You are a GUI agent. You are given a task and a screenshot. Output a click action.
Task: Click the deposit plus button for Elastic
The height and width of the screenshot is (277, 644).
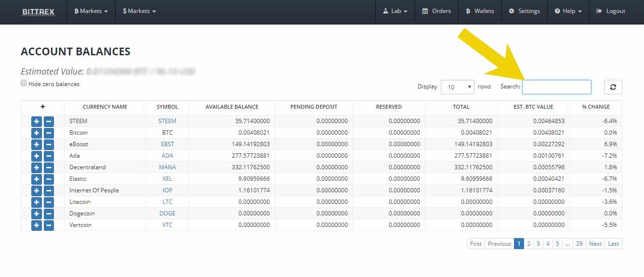pos(37,179)
